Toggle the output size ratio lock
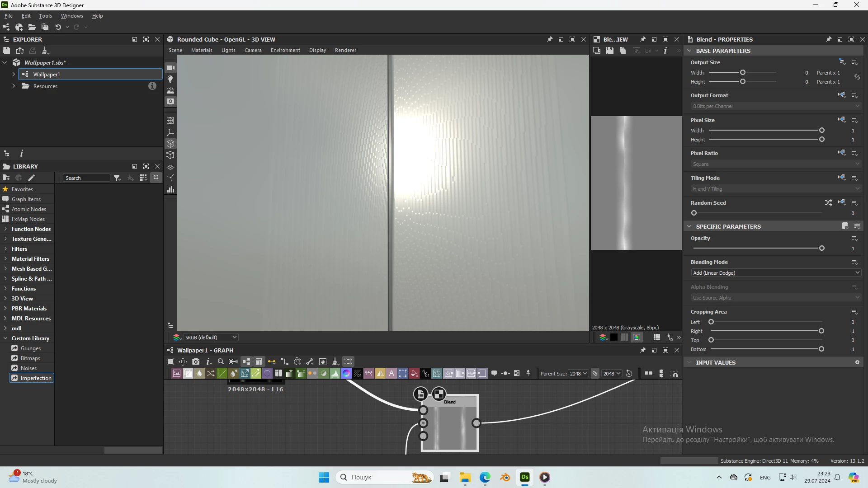The width and height of the screenshot is (868, 488). pyautogui.click(x=857, y=77)
